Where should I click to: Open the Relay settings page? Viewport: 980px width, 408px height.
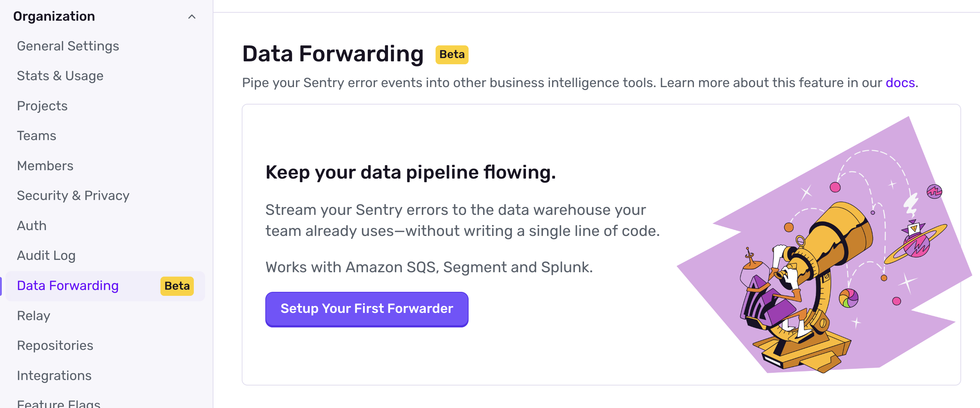pyautogui.click(x=33, y=315)
